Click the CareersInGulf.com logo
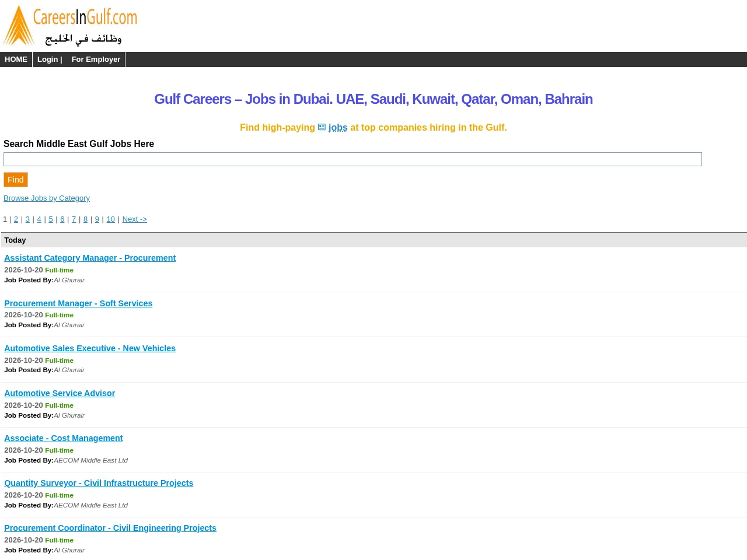Viewport: 747px width, 560px height. point(70,26)
